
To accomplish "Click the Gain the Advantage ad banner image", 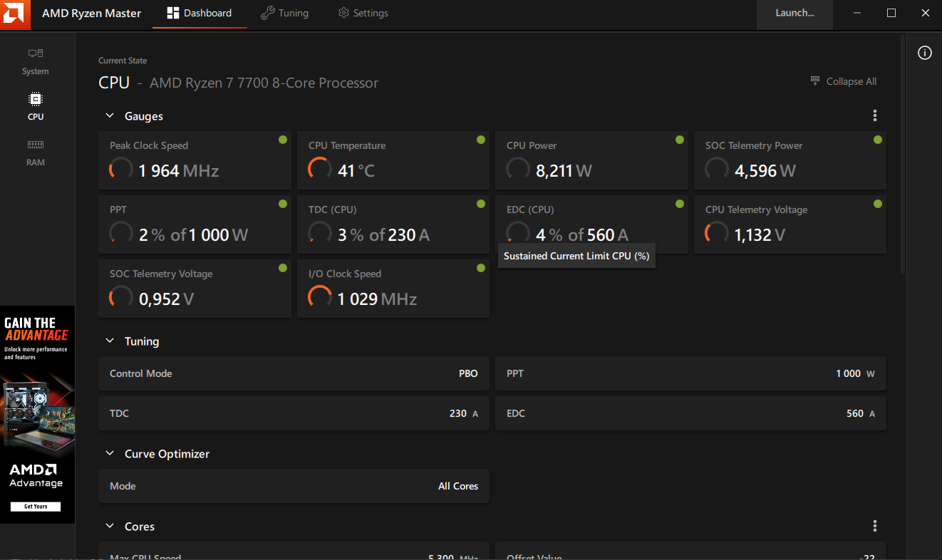I will point(37,415).
